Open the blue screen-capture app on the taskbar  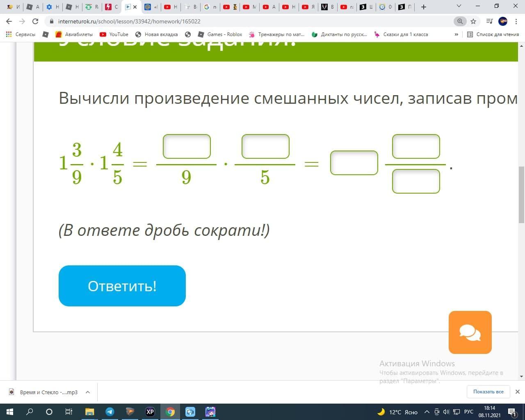tap(190, 412)
